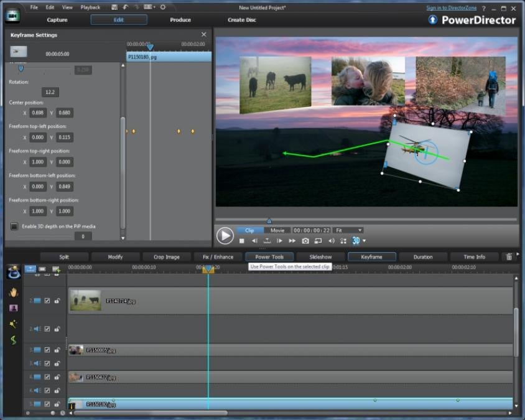Click the seek-by-mark icon in playback controls
Viewport: 525px width, 420px height.
coord(267,241)
